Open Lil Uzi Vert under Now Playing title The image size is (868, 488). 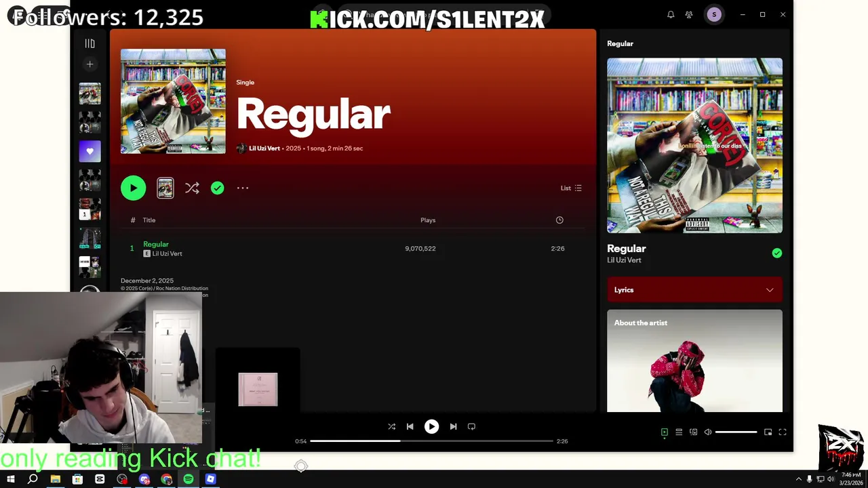(624, 260)
